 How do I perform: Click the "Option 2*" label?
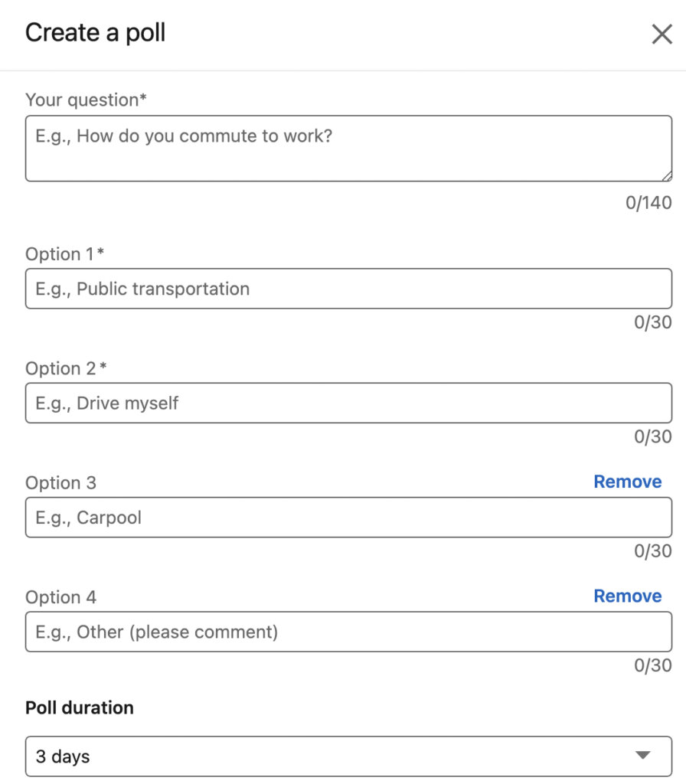(66, 368)
